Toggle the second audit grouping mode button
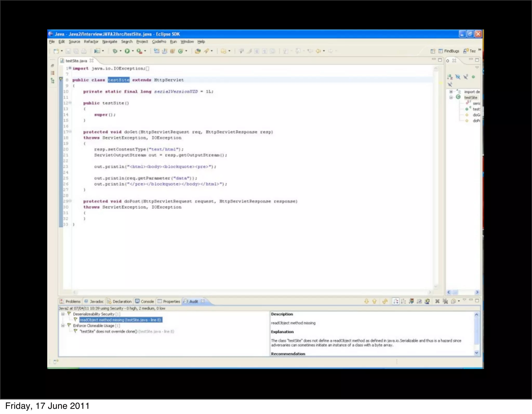The width and height of the screenshot is (532, 414). [403, 301]
